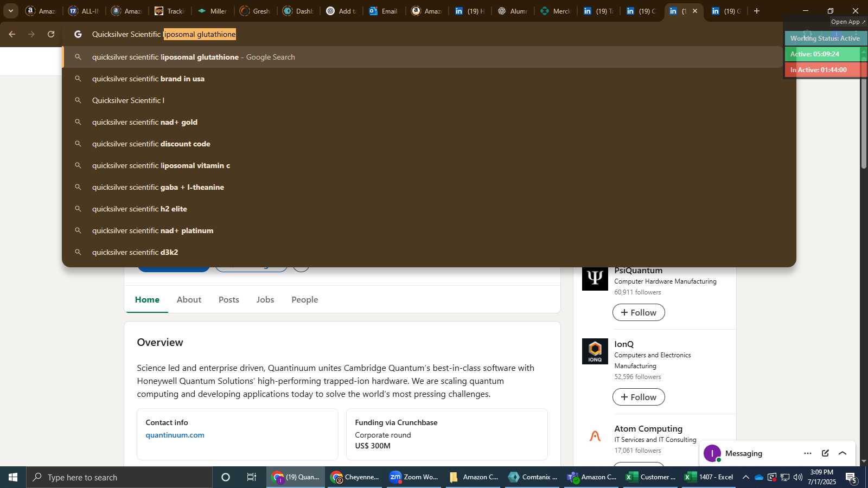The image size is (868, 488).
Task: Switch to the Dashboard tab
Action: click(x=298, y=11)
